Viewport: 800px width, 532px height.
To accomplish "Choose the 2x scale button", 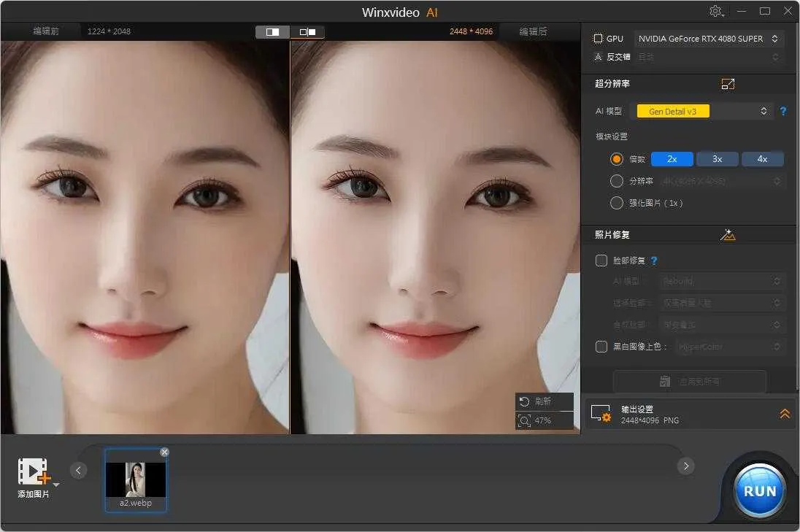I will click(x=672, y=159).
